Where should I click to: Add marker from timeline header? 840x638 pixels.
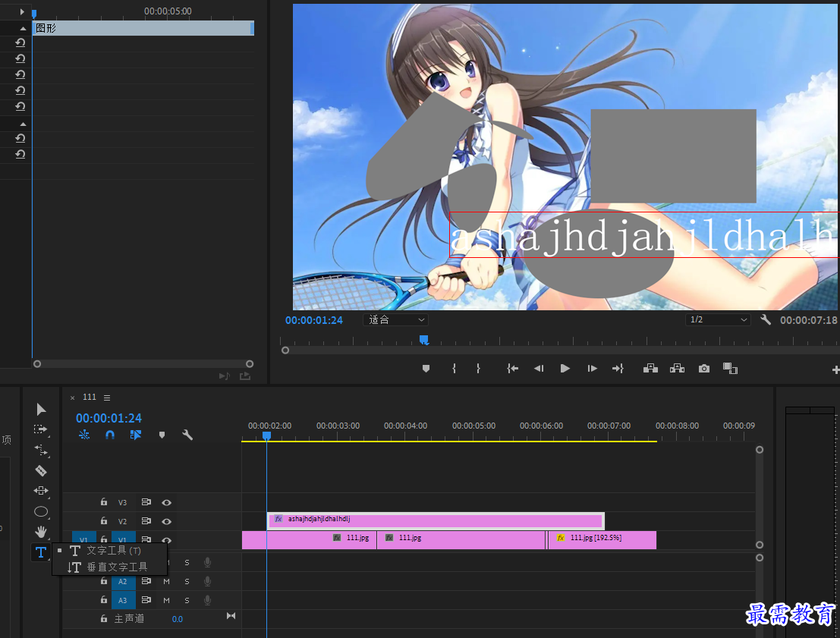tap(162, 435)
